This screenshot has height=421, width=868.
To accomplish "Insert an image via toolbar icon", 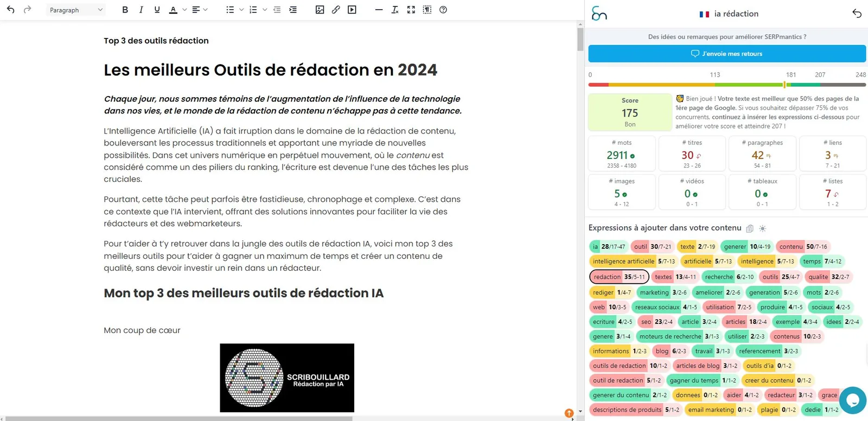I will click(x=320, y=10).
